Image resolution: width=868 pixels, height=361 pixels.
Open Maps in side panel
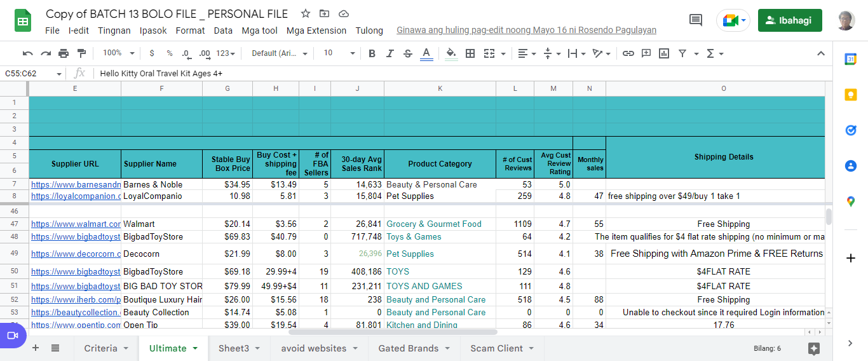(851, 201)
